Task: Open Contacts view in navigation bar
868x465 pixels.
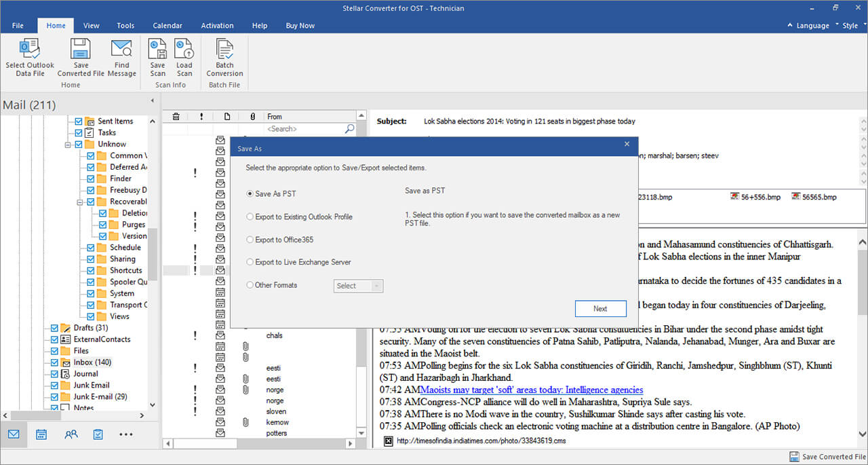Action: (x=71, y=434)
